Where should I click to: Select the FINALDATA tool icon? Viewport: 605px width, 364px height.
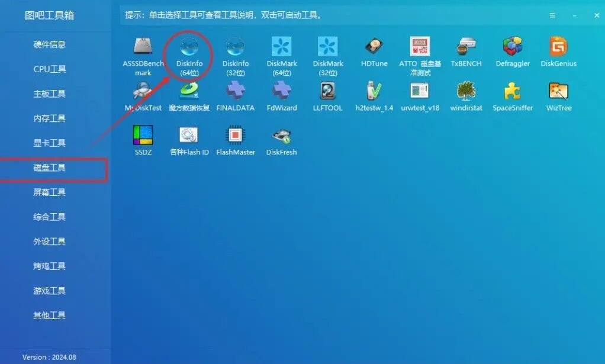[x=236, y=91]
